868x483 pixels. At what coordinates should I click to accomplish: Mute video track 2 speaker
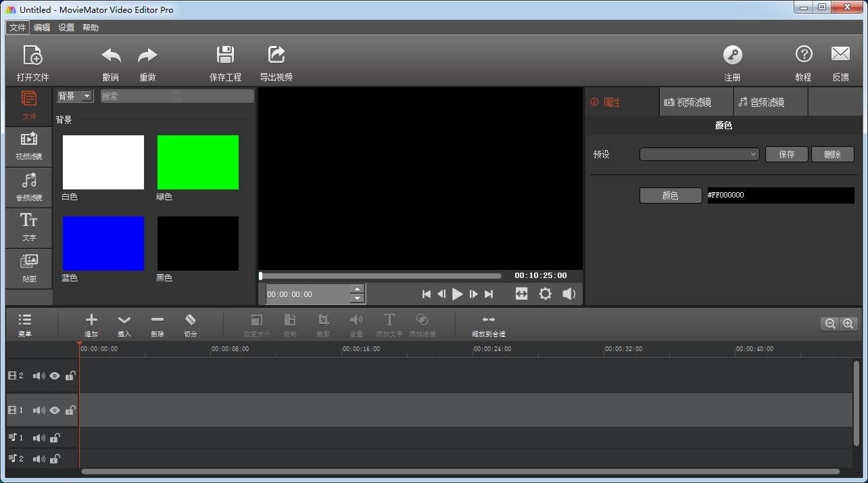coord(39,375)
